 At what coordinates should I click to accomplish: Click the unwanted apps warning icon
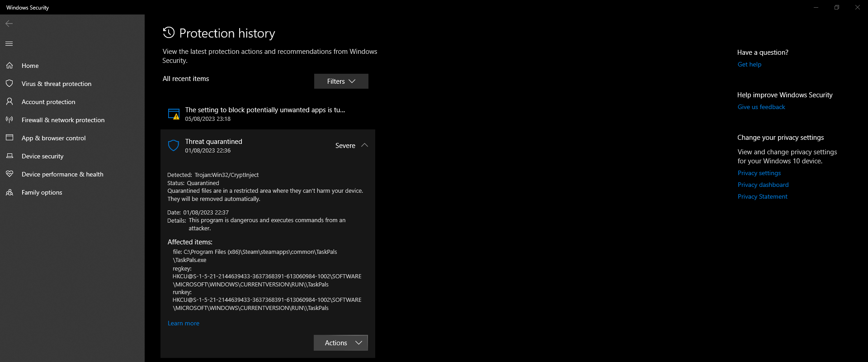coord(174,114)
